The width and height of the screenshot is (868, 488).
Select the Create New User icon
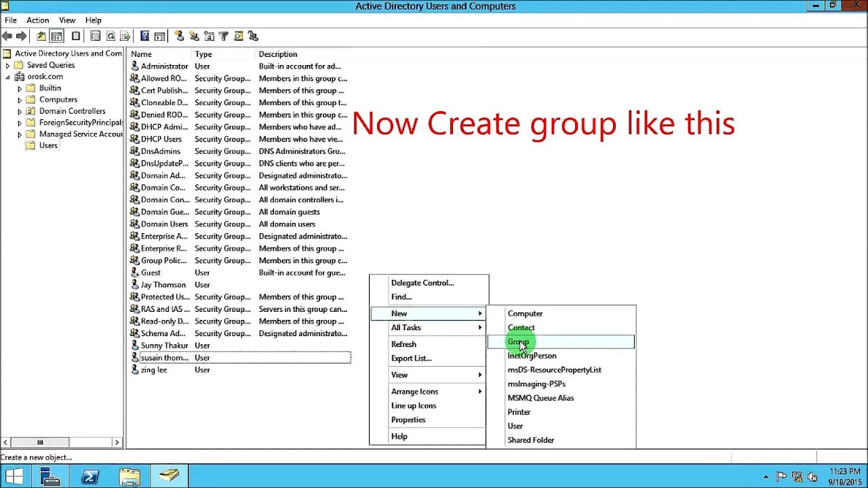click(x=179, y=36)
